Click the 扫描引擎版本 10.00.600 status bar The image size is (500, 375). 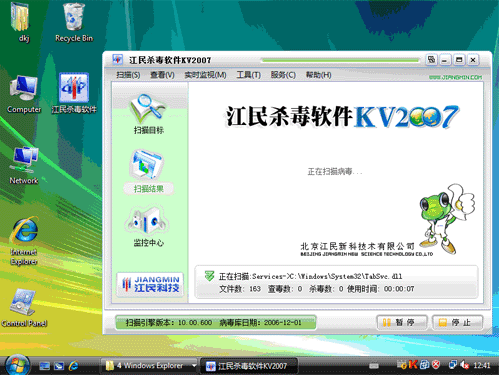[216, 322]
